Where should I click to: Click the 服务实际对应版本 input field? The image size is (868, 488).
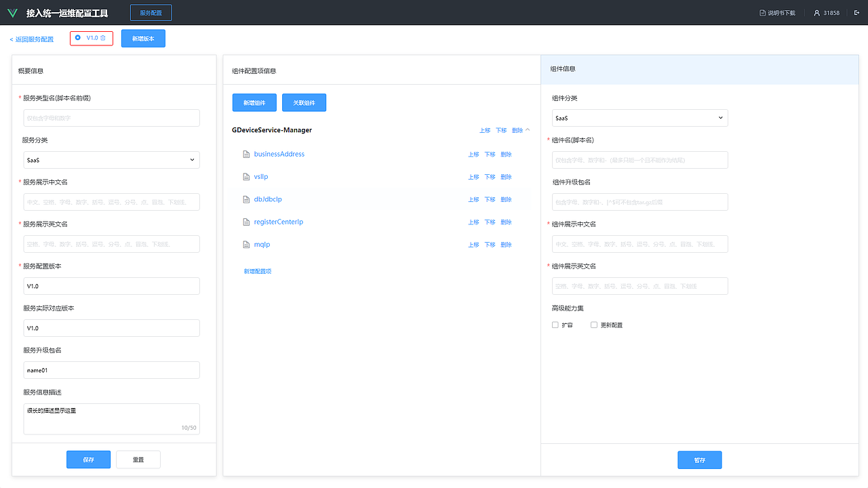[x=112, y=328]
